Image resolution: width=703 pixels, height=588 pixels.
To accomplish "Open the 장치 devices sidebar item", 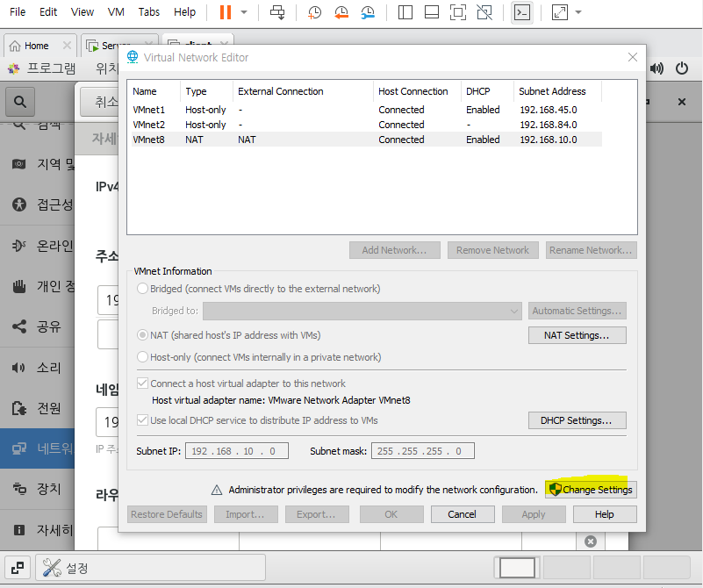I will 38,489.
